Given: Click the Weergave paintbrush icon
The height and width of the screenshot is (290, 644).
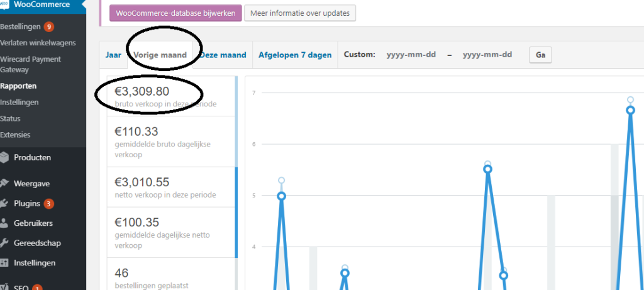Looking at the screenshot, I should [4, 184].
